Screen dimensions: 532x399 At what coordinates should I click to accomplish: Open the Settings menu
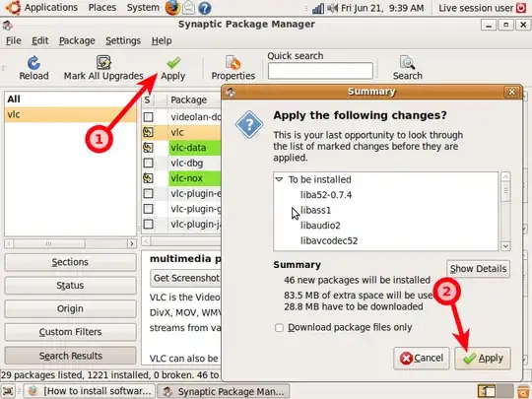123,41
